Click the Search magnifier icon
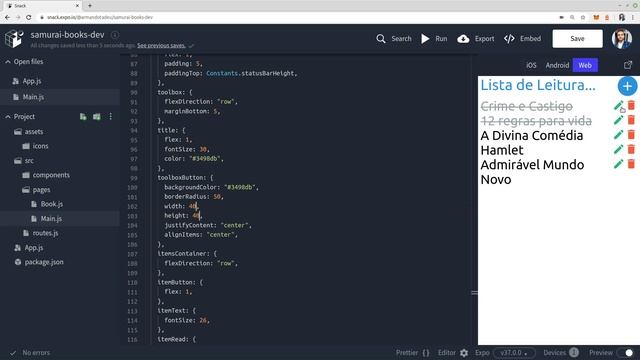Viewport: 640px width, 360px height. 380,39
